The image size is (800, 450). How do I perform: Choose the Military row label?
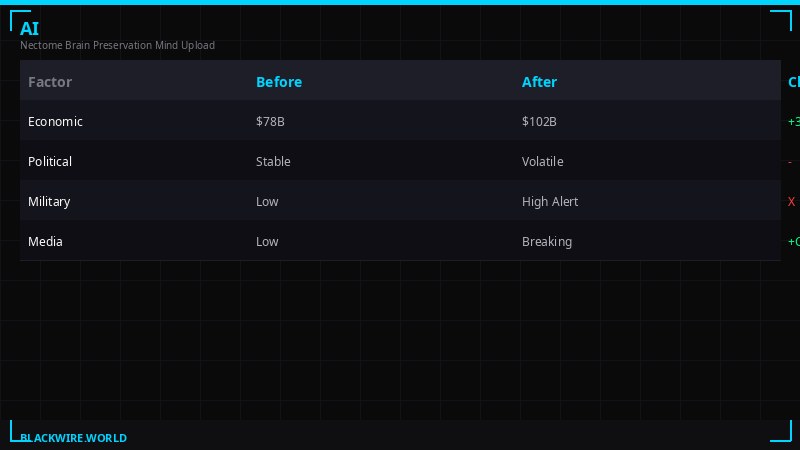tap(49, 201)
